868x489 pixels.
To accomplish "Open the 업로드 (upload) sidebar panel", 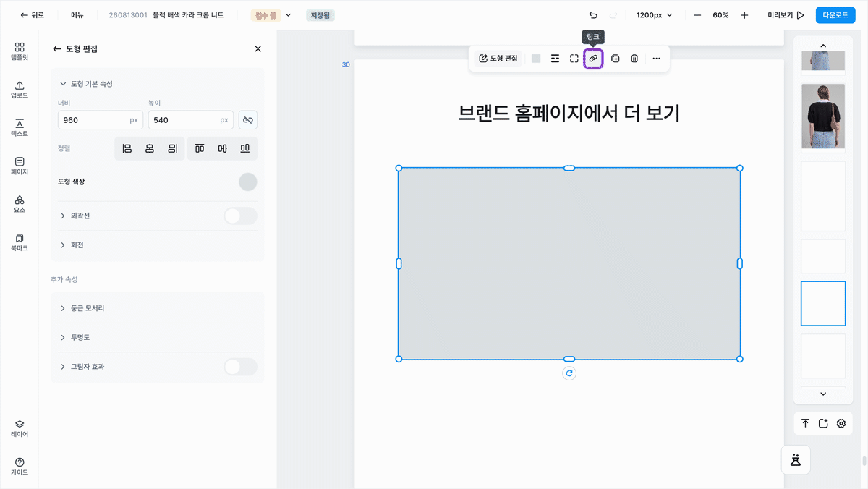I will pyautogui.click(x=20, y=88).
